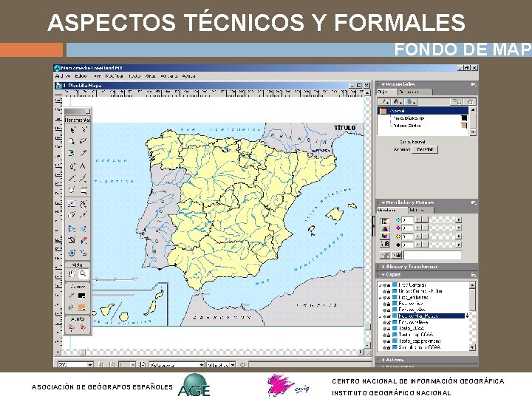Click the stroke pencil icon under Colores
The width and height of the screenshot is (532, 399).
[71, 296]
